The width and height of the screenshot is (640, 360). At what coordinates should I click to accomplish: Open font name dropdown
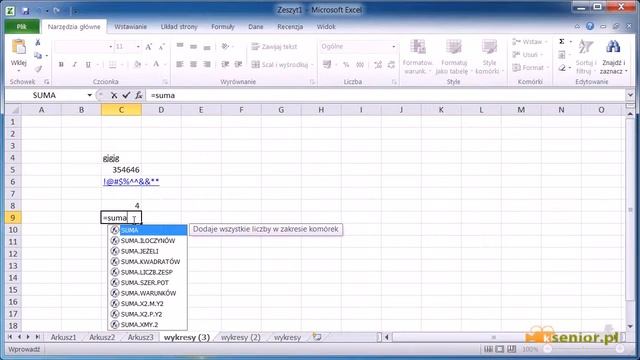[110, 47]
